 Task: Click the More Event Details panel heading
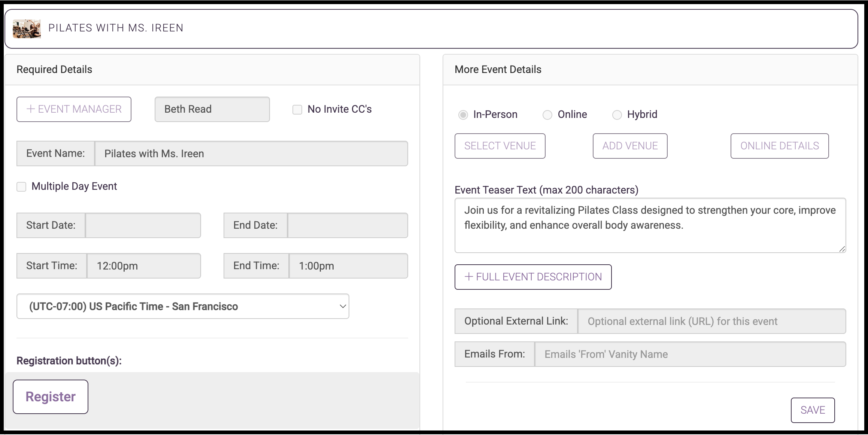click(x=498, y=70)
